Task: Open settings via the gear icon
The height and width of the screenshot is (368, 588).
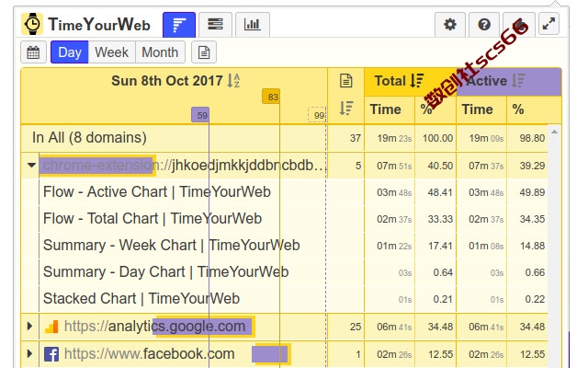Action: [x=450, y=25]
